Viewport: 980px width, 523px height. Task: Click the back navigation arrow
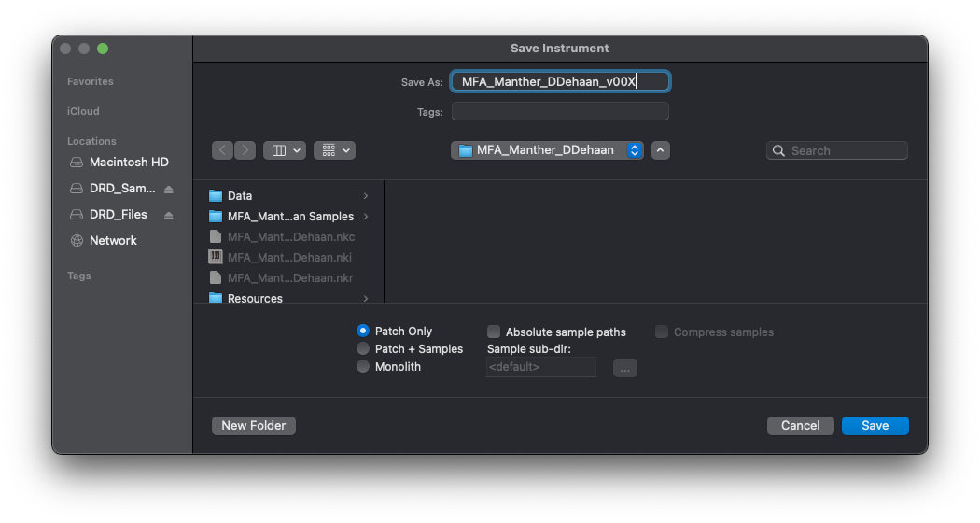[222, 150]
